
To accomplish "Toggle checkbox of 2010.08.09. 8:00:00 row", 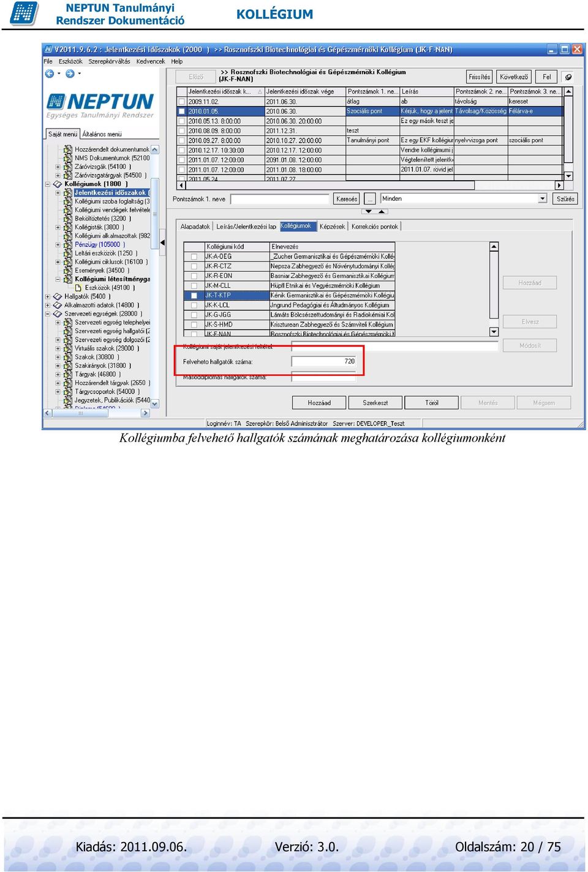I will point(181,131).
